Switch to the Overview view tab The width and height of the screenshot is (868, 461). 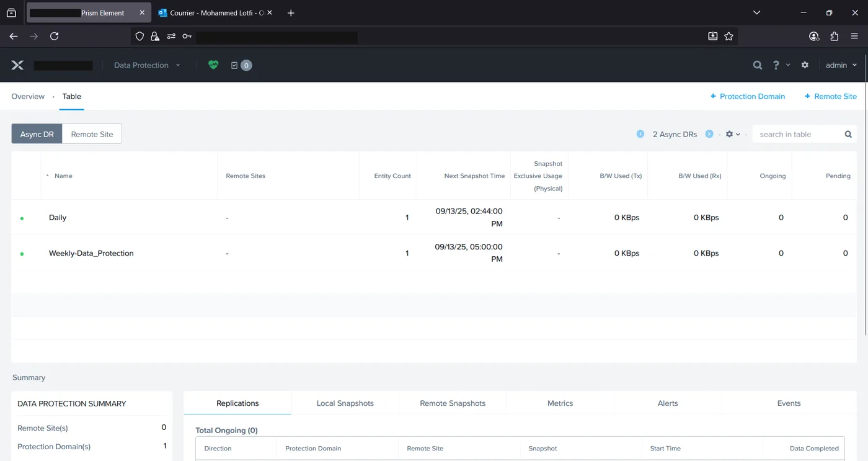tap(28, 96)
